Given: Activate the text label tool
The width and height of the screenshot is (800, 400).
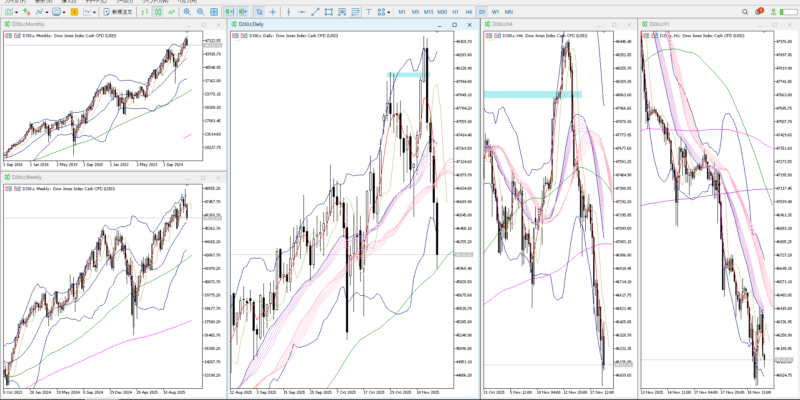Looking at the screenshot, I should pyautogui.click(x=369, y=11).
